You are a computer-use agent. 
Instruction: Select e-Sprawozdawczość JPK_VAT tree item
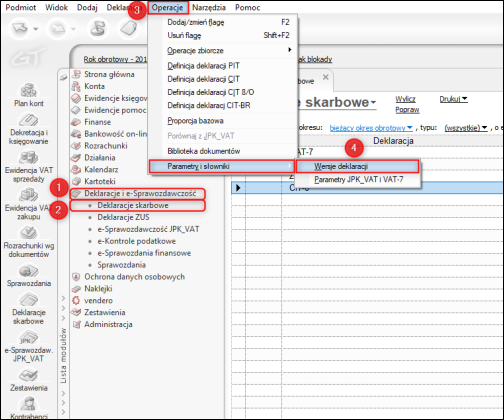148,229
